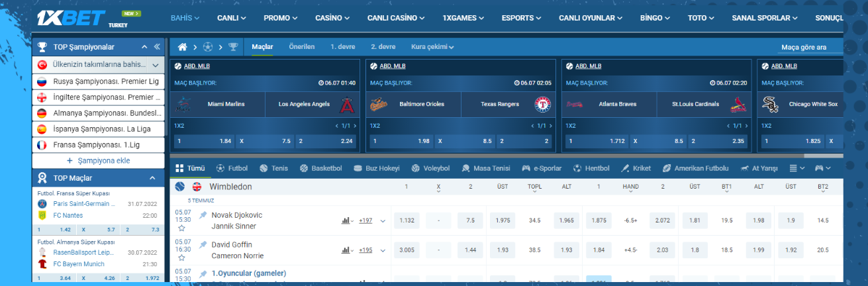Click the Miami Marlins team logo
The width and height of the screenshot is (868, 286).
click(184, 105)
